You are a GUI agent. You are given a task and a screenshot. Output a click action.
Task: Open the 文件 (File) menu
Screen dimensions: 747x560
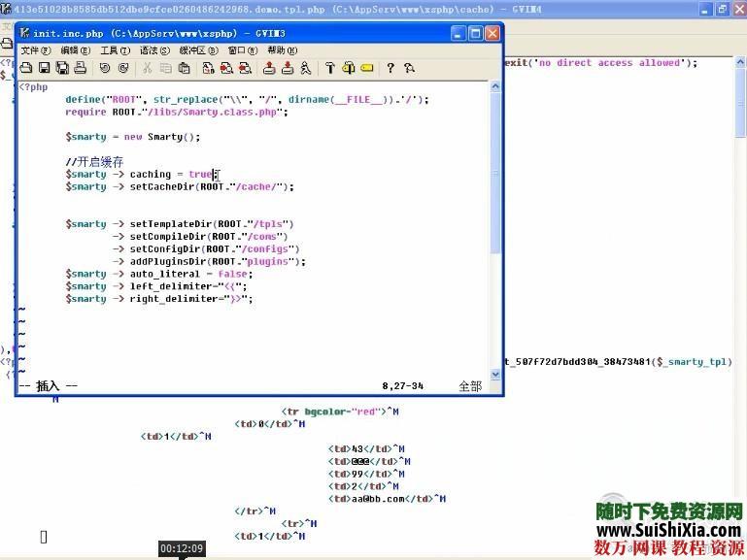click(36, 50)
